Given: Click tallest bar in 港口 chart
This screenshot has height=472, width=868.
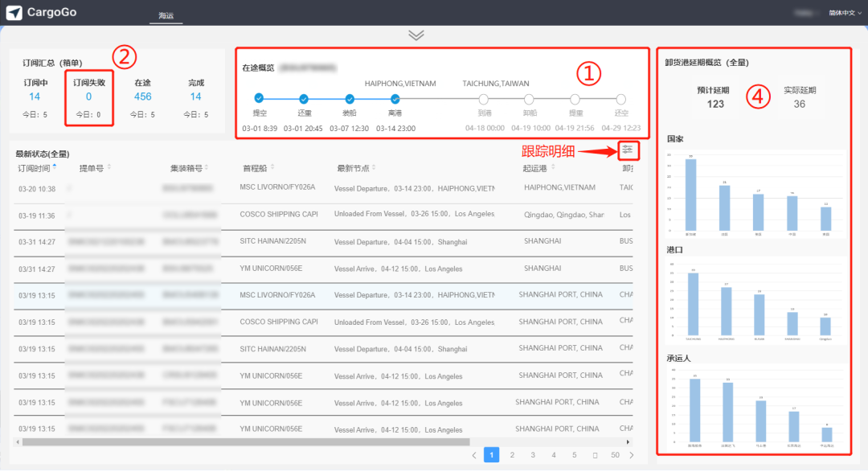Looking at the screenshot, I should (693, 304).
